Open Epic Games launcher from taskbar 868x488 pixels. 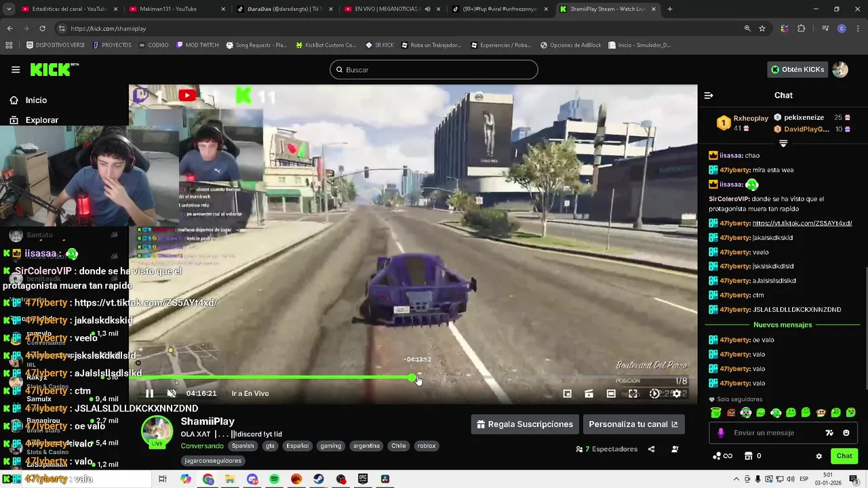click(363, 479)
